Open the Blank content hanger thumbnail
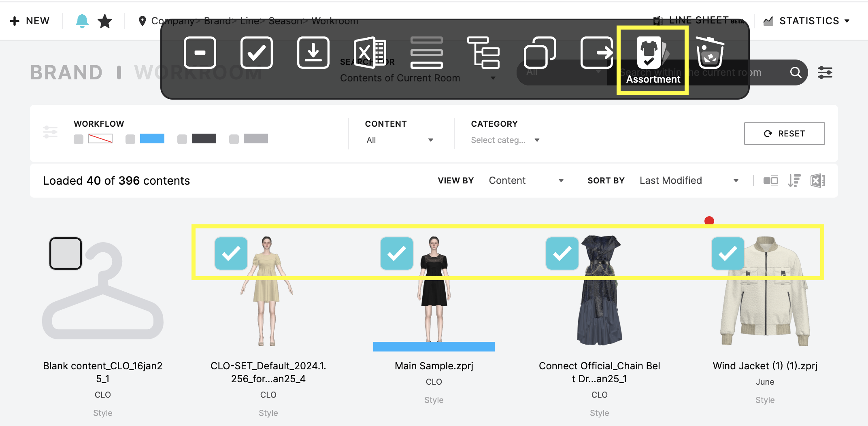The width and height of the screenshot is (868, 426). [x=103, y=291]
